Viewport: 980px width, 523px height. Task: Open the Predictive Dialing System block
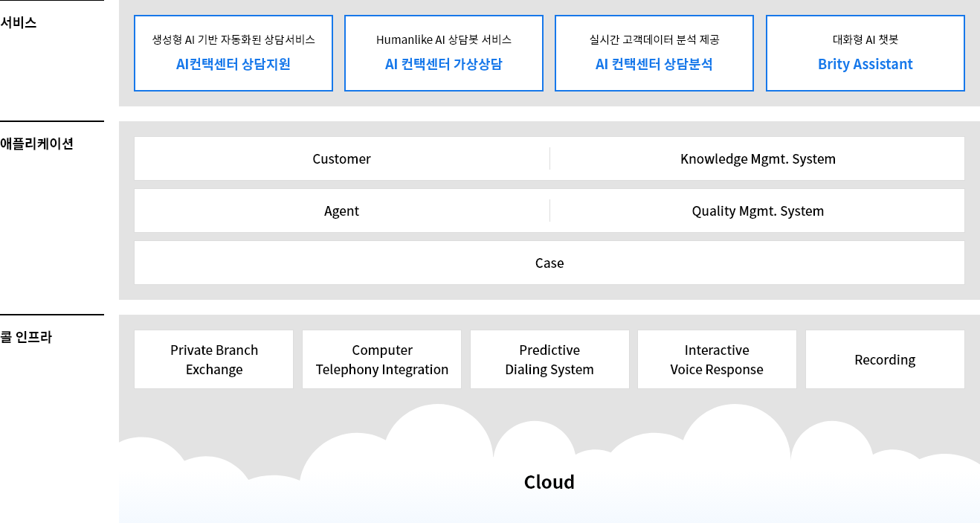point(549,359)
